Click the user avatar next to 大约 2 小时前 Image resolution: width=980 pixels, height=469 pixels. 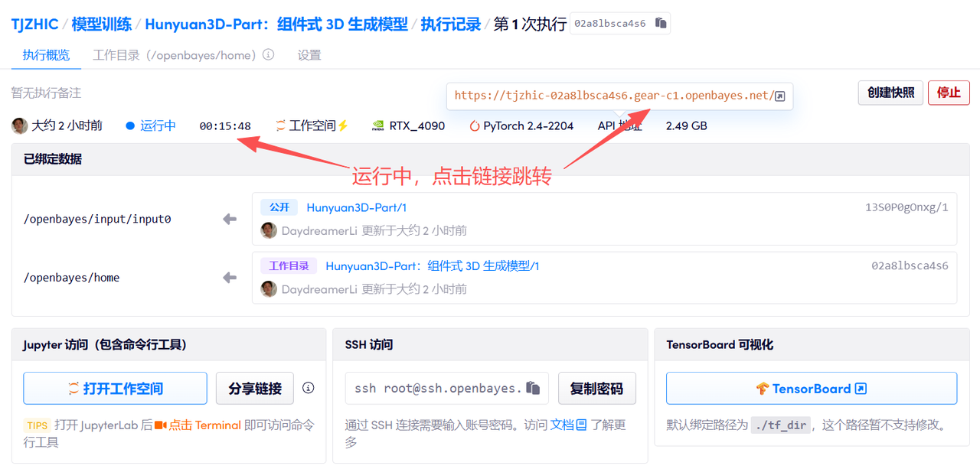pyautogui.click(x=20, y=125)
